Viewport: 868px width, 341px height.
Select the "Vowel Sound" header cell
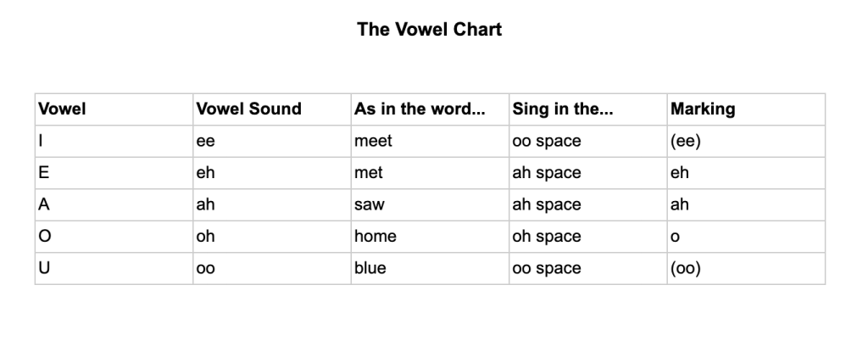point(248,109)
